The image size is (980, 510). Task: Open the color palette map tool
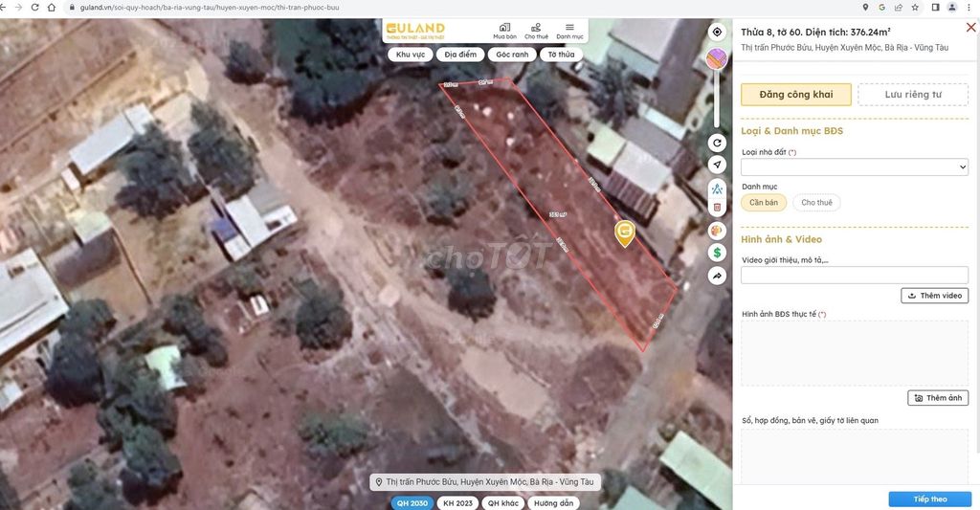pyautogui.click(x=717, y=231)
